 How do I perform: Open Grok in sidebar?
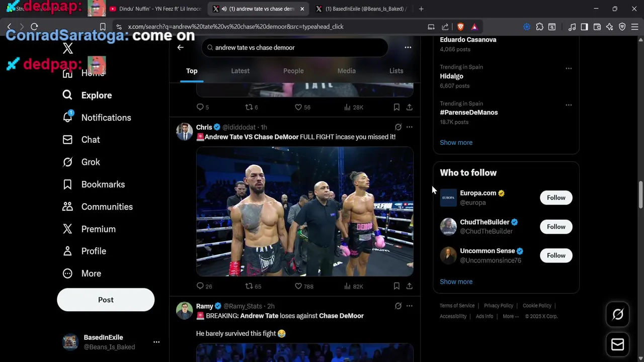[x=81, y=162]
